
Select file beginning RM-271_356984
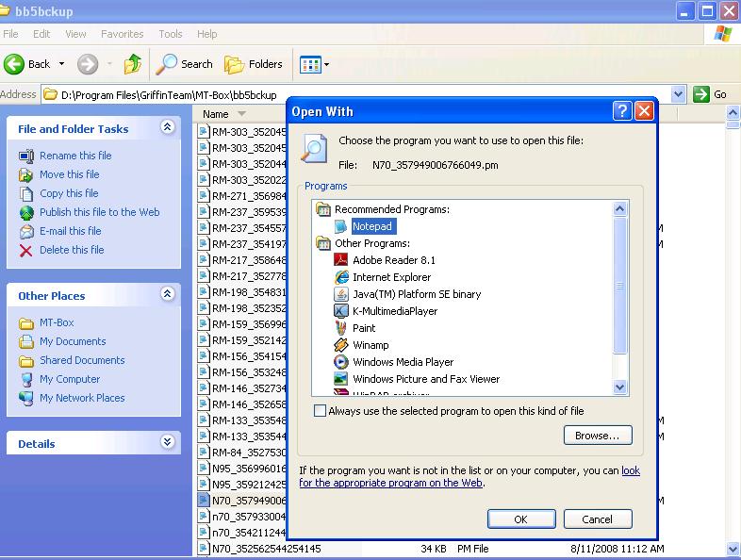(x=249, y=196)
